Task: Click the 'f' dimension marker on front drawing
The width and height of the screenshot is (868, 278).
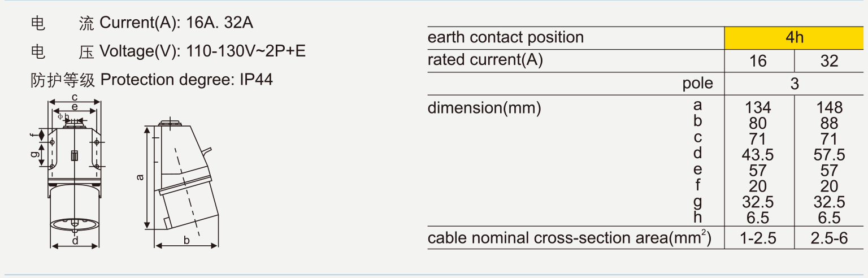Action: (33, 134)
